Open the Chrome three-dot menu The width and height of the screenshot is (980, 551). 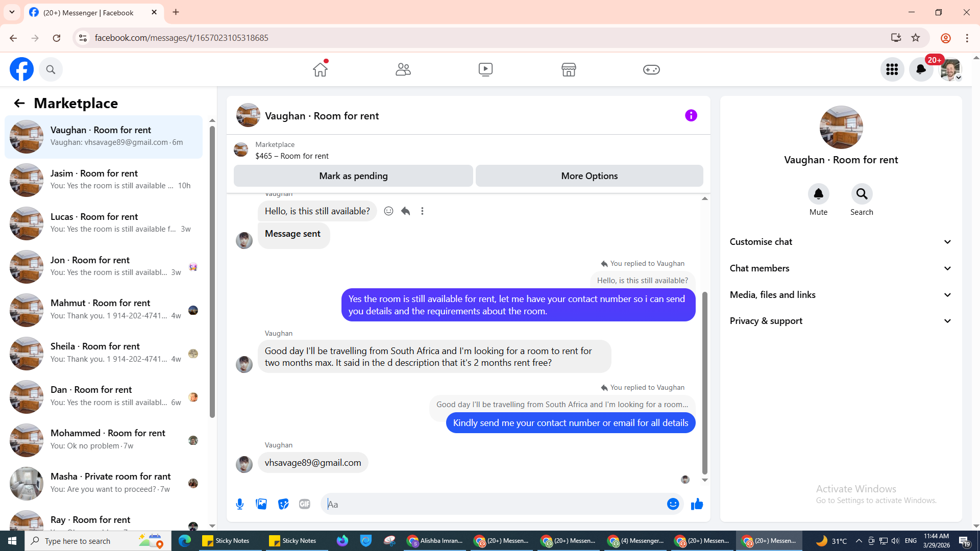[x=967, y=38]
